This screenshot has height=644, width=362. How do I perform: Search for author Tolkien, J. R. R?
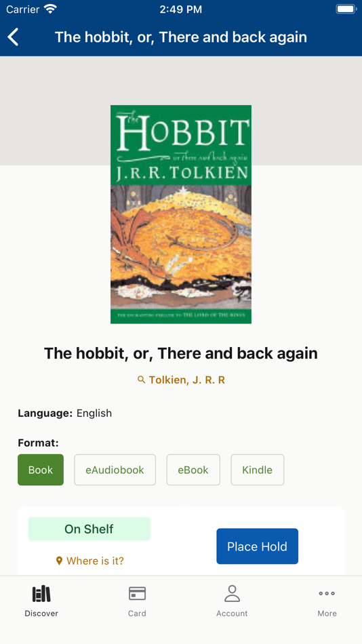pyautogui.click(x=187, y=380)
